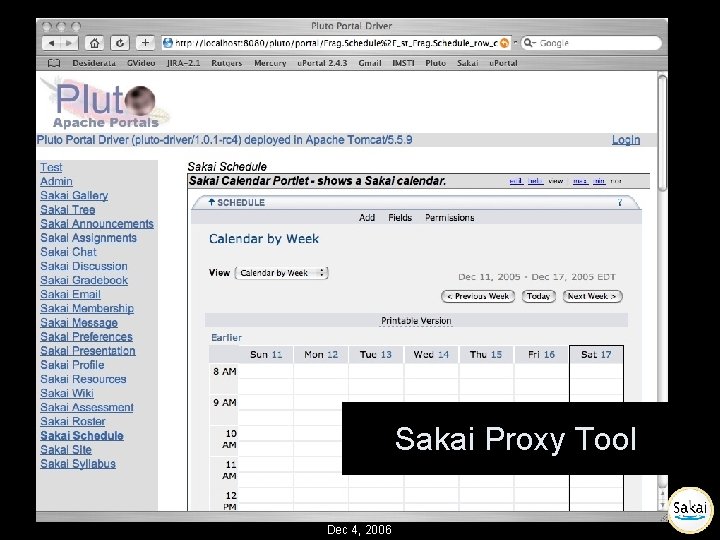720x540 pixels.
Task: Click the browser URL address field
Action: coord(336,43)
